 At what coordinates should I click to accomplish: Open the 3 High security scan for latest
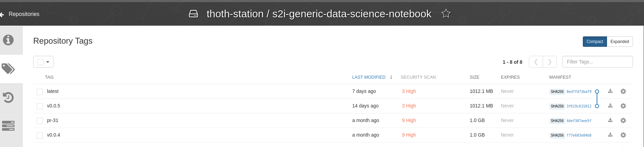(x=409, y=91)
